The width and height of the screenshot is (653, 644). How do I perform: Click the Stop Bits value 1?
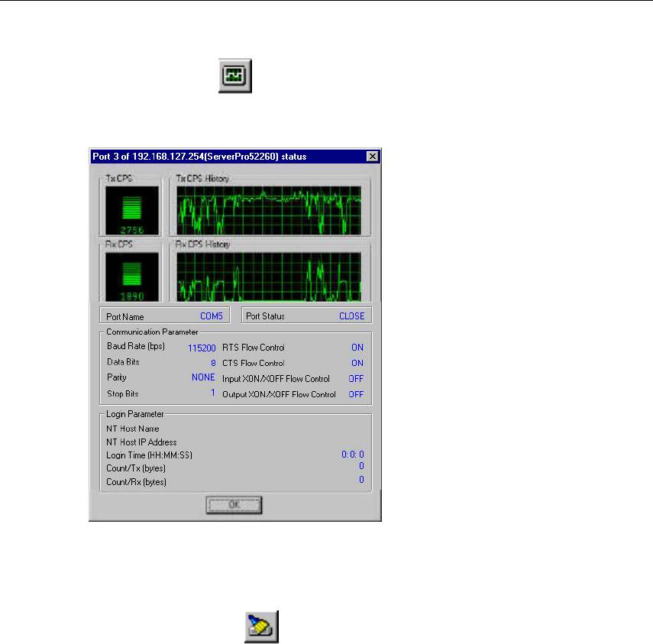(x=213, y=393)
